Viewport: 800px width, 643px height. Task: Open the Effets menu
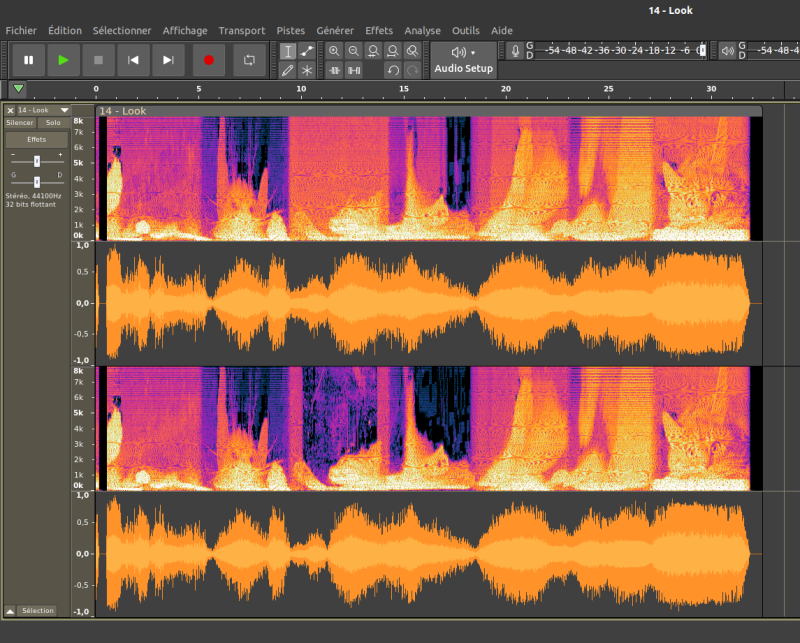point(378,30)
